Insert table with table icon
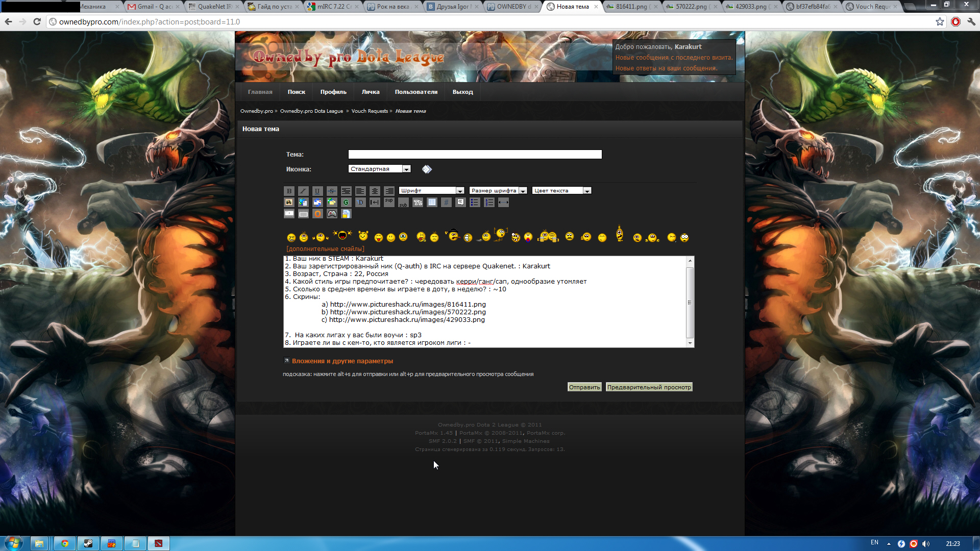980x551 pixels. [432, 203]
